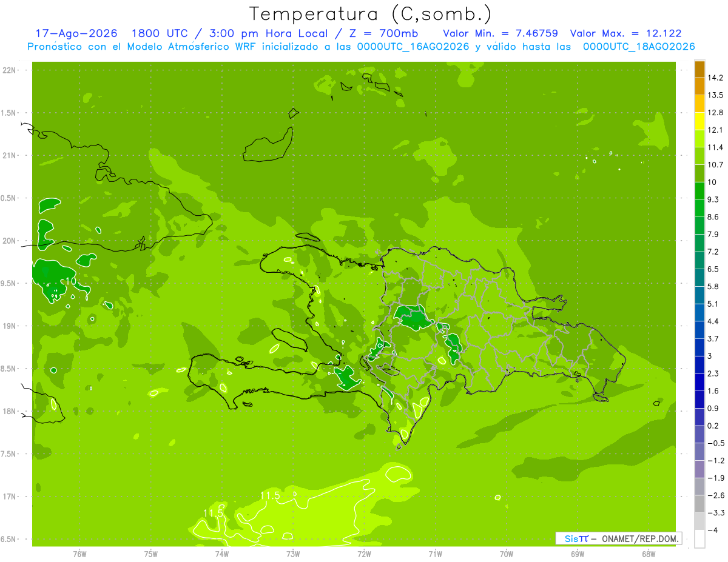Click the '14.2' colorbar label
728x562 pixels.
coord(716,78)
